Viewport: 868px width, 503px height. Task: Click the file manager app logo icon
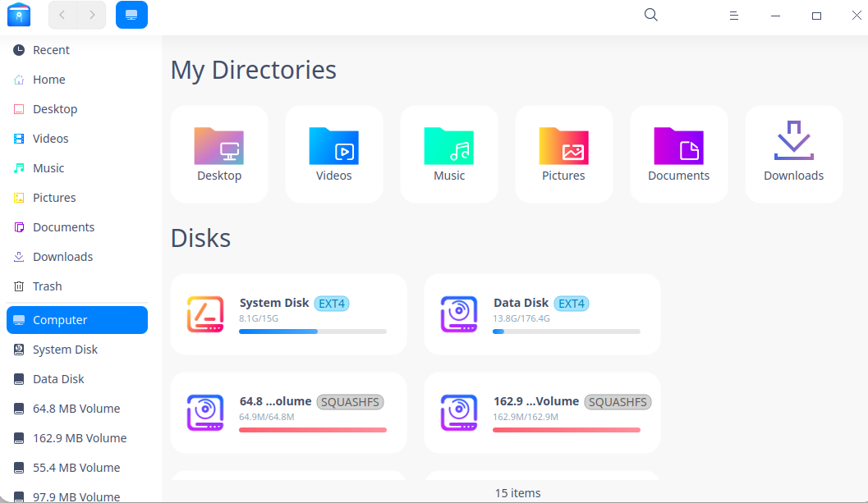19,15
